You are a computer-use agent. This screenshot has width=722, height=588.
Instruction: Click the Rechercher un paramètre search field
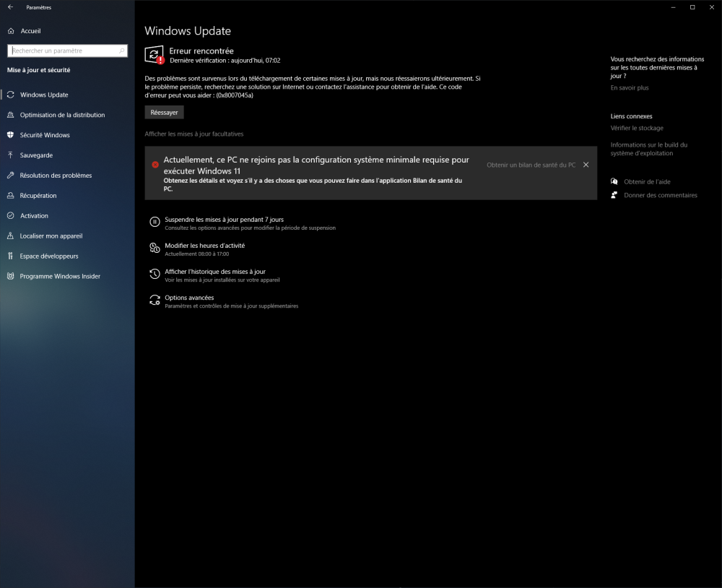point(66,51)
